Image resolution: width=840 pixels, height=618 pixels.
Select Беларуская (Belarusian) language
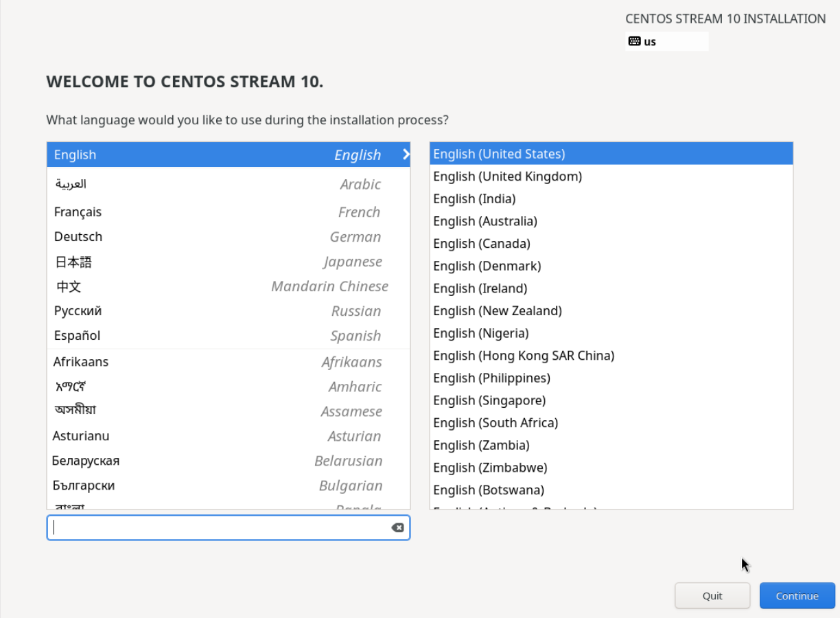pos(229,461)
